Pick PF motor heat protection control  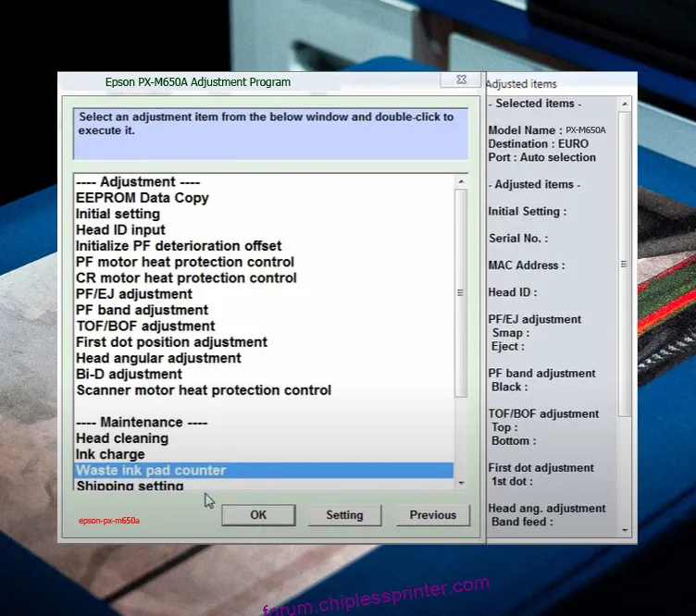(x=185, y=262)
